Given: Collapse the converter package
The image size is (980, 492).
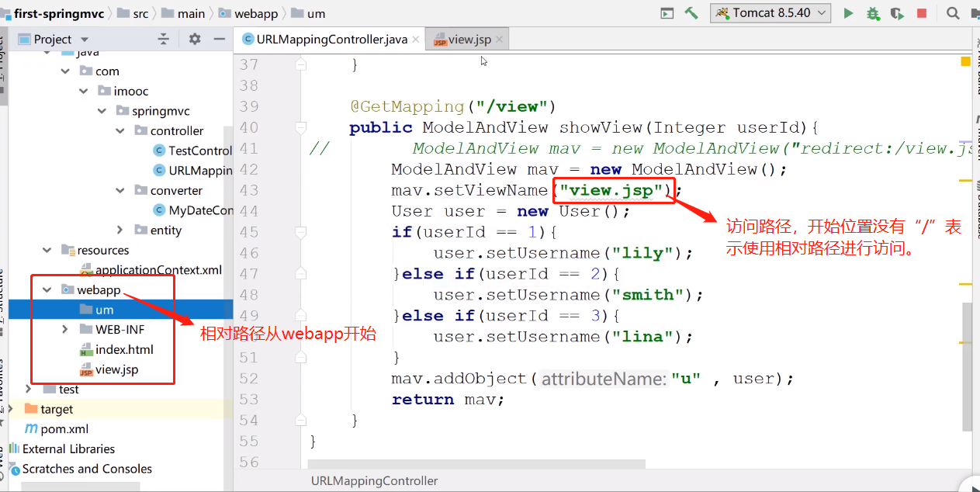Looking at the screenshot, I should tap(120, 190).
